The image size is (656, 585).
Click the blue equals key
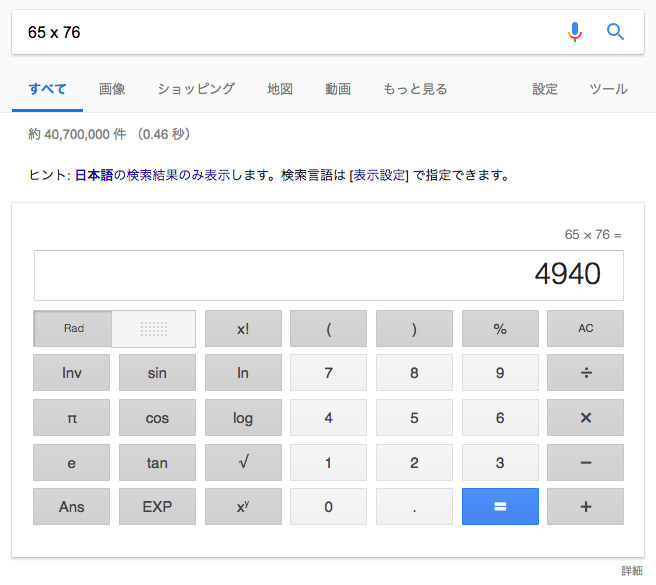pyautogui.click(x=500, y=506)
